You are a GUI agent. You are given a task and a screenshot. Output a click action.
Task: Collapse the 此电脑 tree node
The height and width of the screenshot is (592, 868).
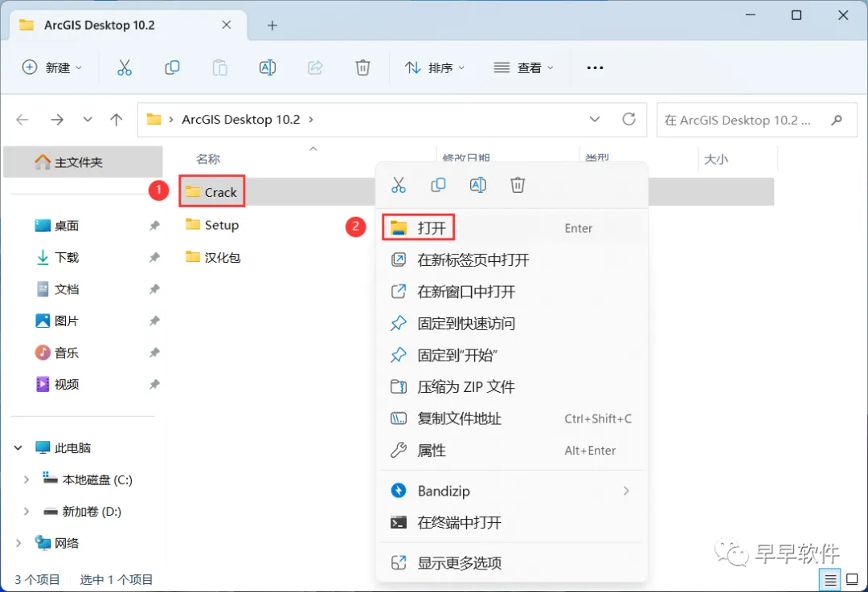pyautogui.click(x=18, y=447)
